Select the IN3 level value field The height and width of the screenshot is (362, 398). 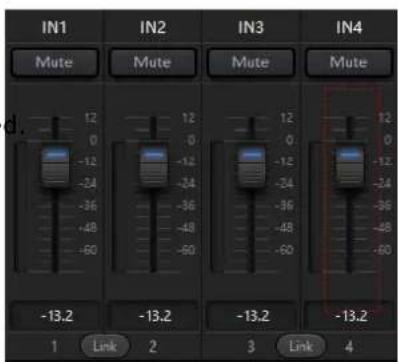pos(252,315)
